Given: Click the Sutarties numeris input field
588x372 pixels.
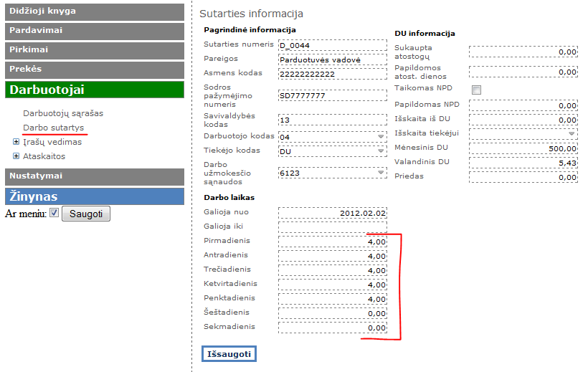Looking at the screenshot, I should [332, 44].
